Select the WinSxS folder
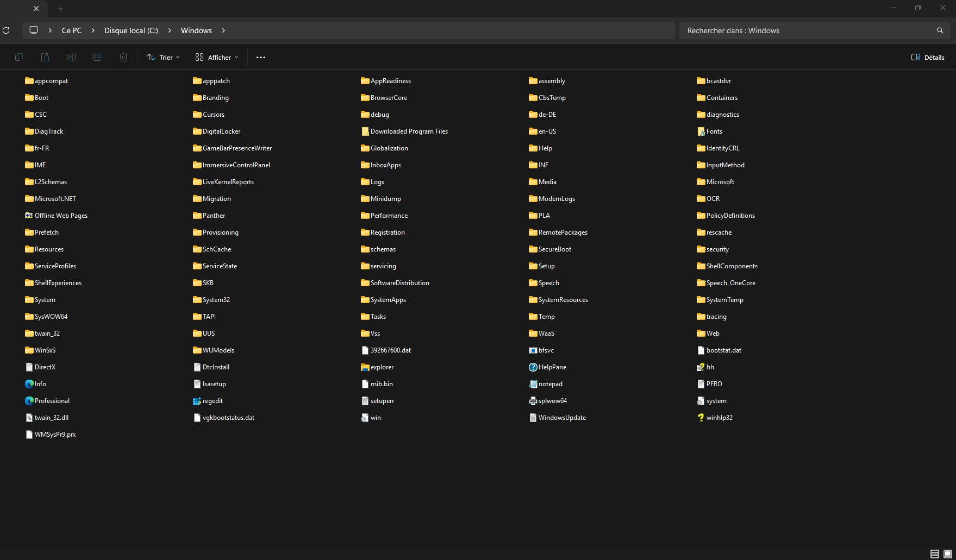 pyautogui.click(x=40, y=350)
